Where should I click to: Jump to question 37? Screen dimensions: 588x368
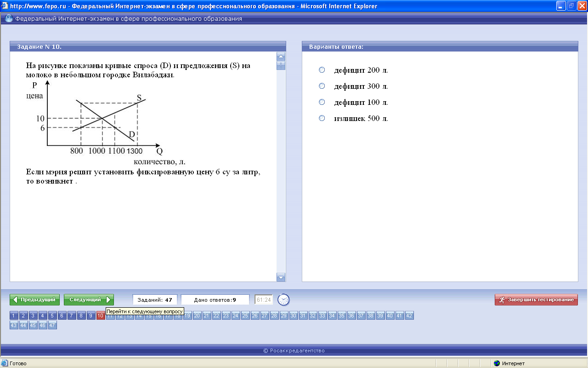[361, 316]
